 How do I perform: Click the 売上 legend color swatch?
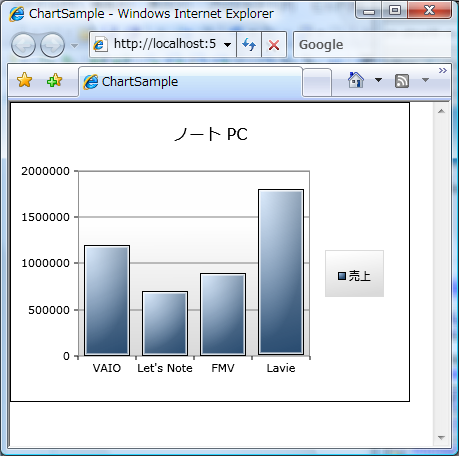(x=342, y=276)
